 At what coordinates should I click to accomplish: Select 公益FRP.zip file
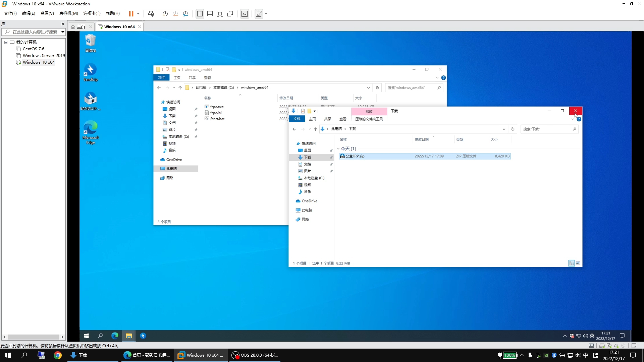425,156
